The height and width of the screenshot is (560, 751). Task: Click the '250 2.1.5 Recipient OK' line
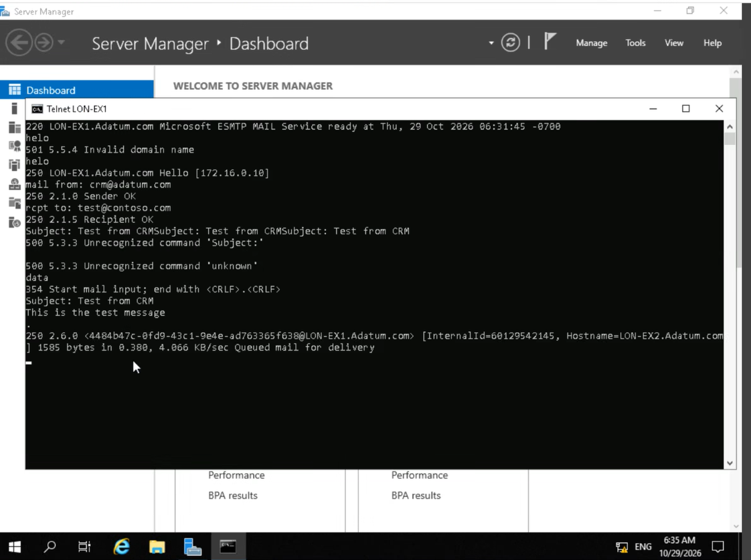[90, 219]
